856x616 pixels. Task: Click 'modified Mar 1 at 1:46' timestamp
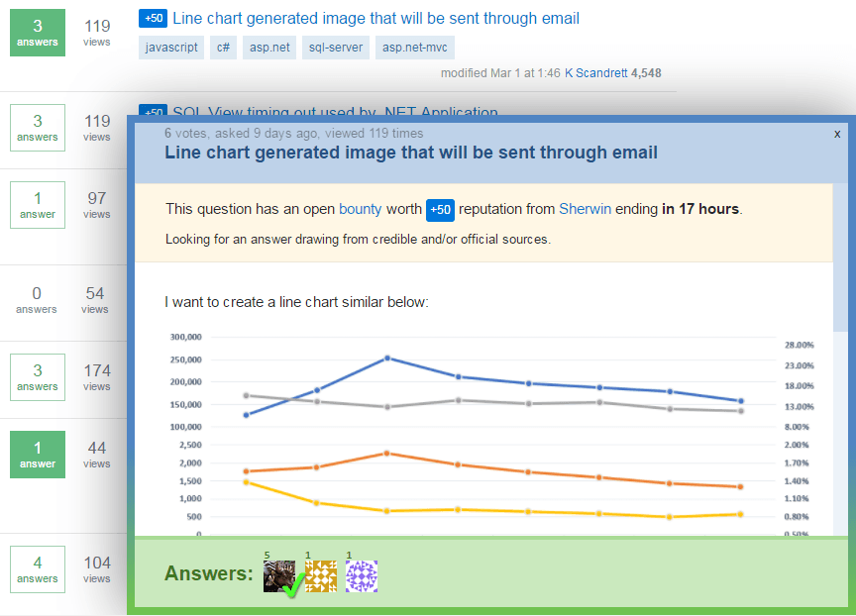click(500, 73)
